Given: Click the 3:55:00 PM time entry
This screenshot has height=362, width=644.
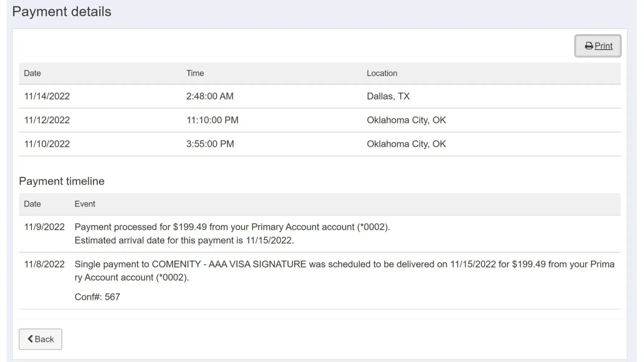Looking at the screenshot, I should click(210, 144).
